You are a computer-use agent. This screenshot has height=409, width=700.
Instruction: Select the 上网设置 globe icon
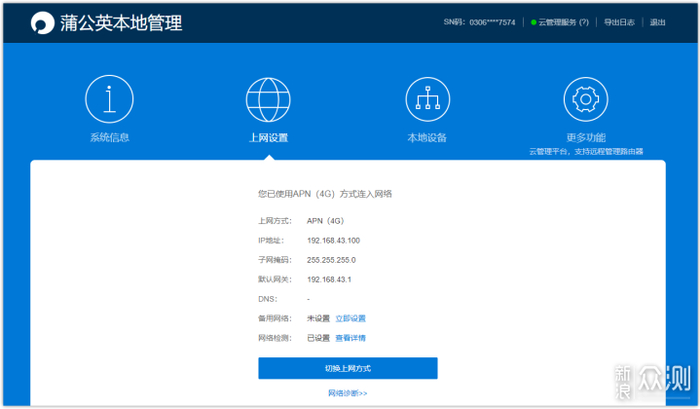tap(268, 99)
